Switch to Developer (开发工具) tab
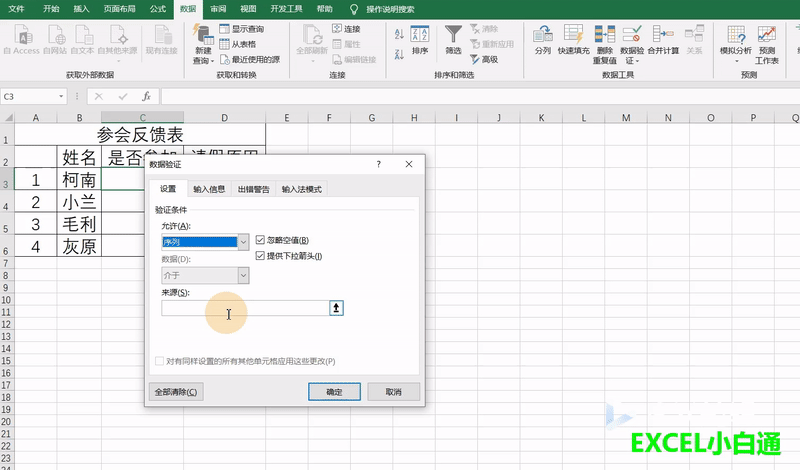Image resolution: width=800 pixels, height=470 pixels. (286, 9)
